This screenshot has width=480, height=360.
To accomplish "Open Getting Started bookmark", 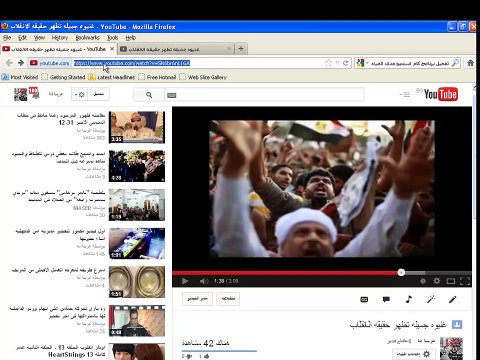I will (63, 77).
